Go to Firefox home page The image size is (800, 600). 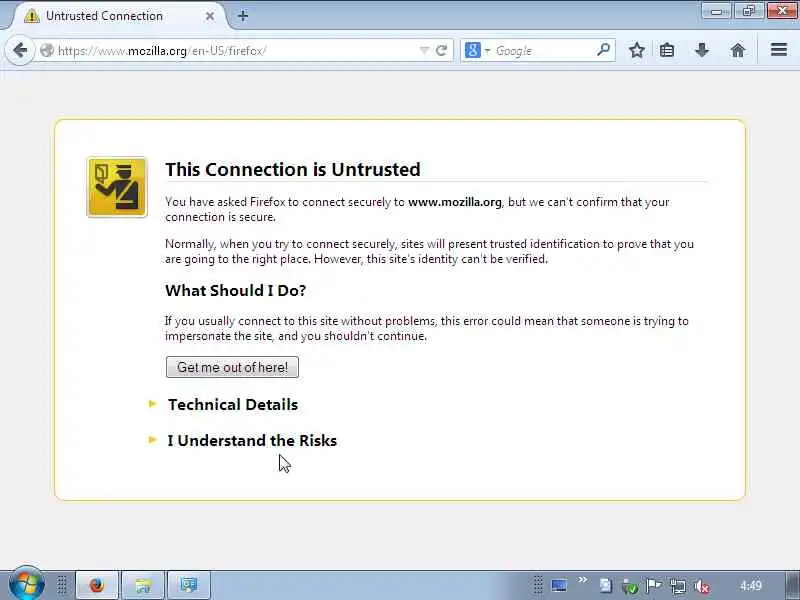coord(738,50)
